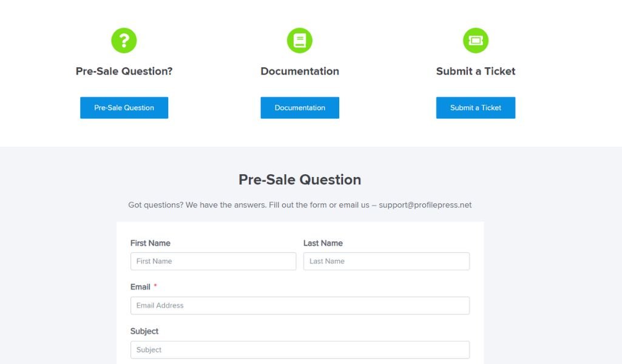The height and width of the screenshot is (364, 622).
Task: Click the green ticket icon
Action: click(476, 41)
